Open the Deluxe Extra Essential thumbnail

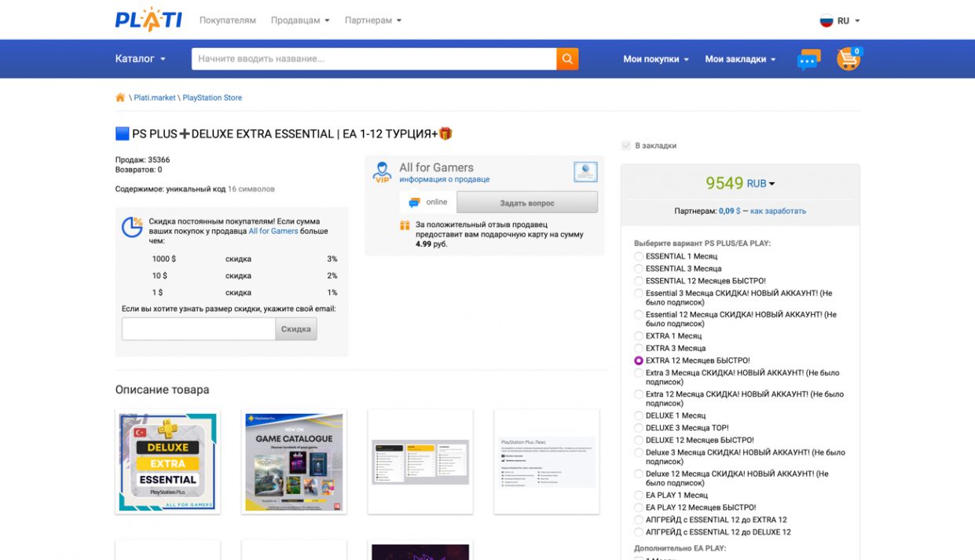(x=168, y=462)
